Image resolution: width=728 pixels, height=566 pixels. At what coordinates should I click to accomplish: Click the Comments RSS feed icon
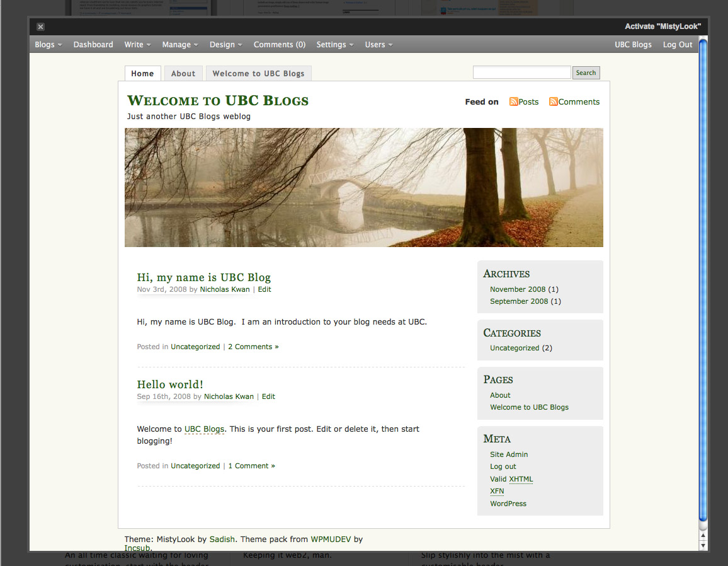coord(553,101)
